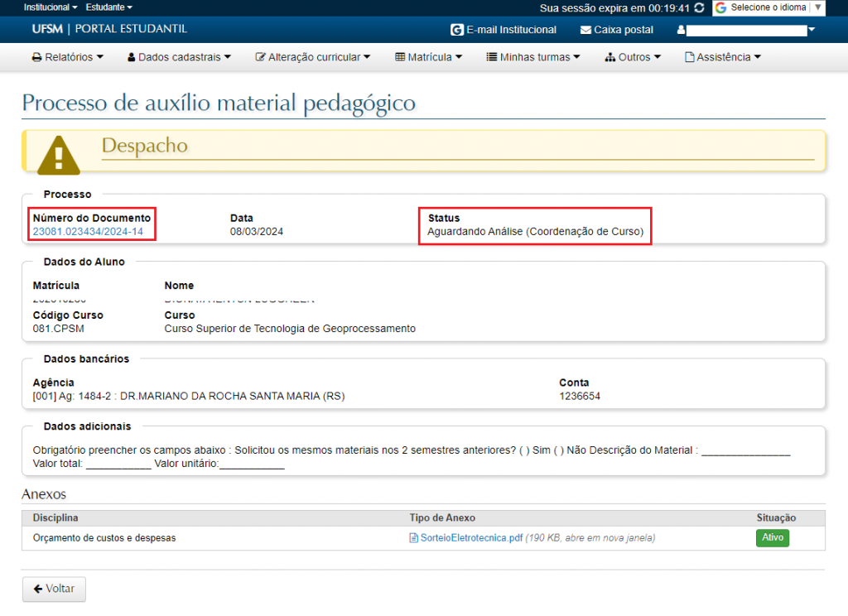The width and height of the screenshot is (848, 616).
Task: Open document number 23081.023434/2024-14 link
Action: 88,232
